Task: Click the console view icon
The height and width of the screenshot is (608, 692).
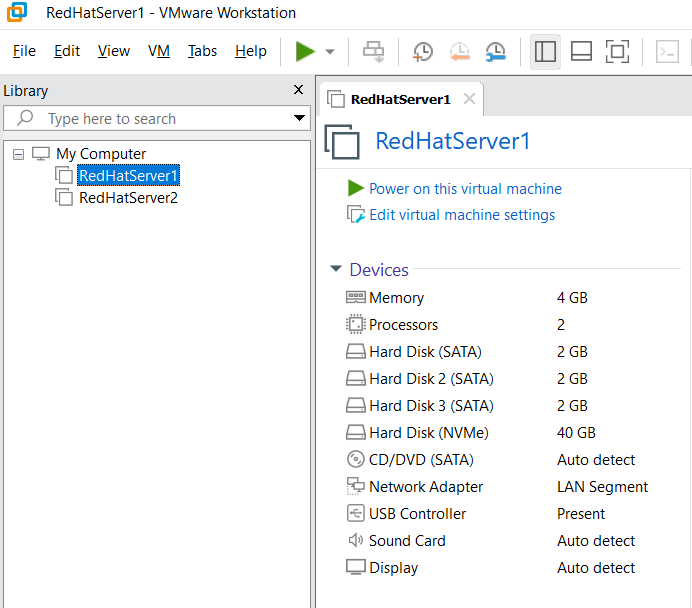Action: click(x=667, y=52)
